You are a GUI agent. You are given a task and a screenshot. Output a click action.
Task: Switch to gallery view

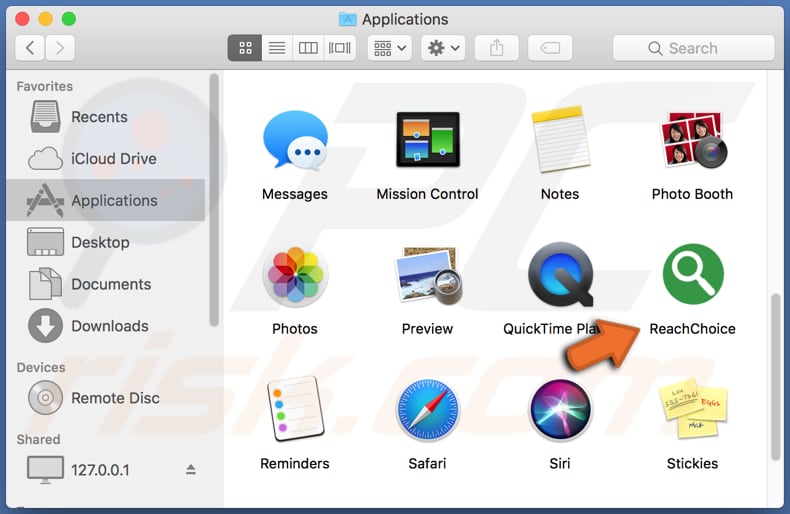(x=340, y=48)
